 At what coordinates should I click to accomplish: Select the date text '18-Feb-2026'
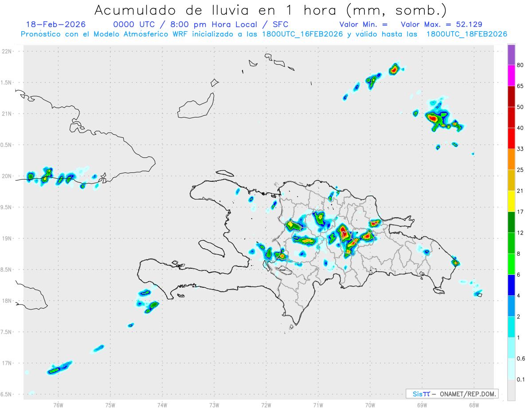(56, 24)
